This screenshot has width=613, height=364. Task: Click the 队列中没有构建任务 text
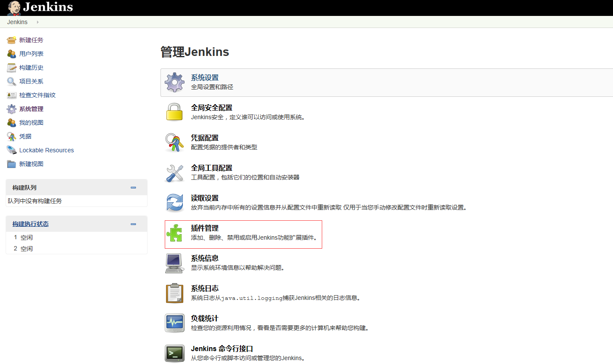coord(35,201)
